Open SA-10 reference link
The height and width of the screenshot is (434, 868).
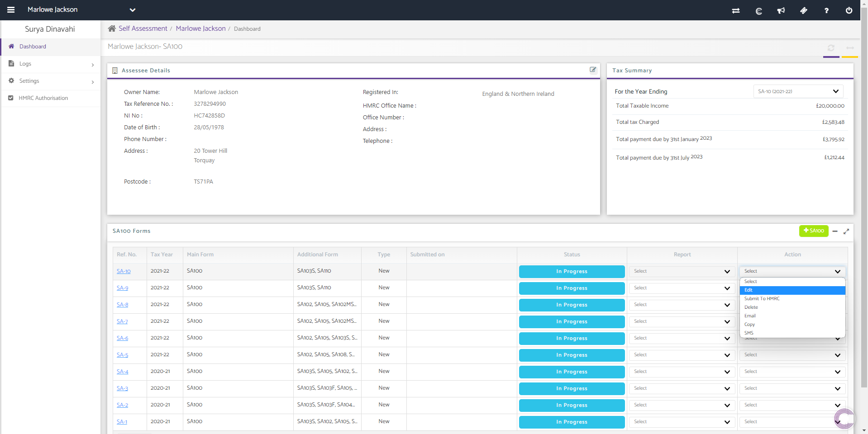click(124, 271)
